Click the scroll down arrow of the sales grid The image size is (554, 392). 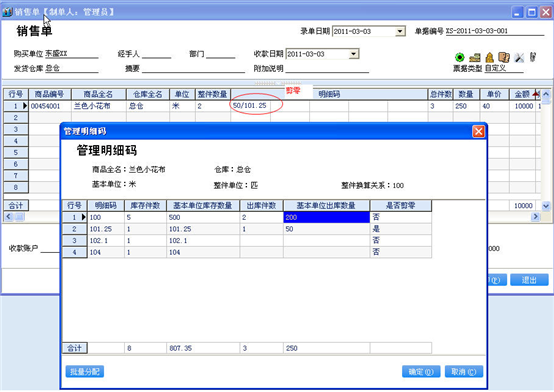tap(546, 206)
